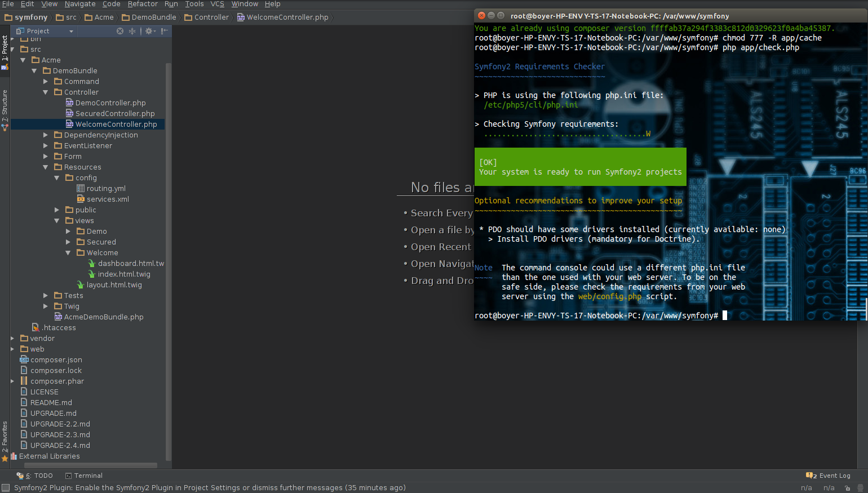The width and height of the screenshot is (868, 493).
Task: Click DemoBundle breadcrumb in navigation bar
Action: point(149,17)
